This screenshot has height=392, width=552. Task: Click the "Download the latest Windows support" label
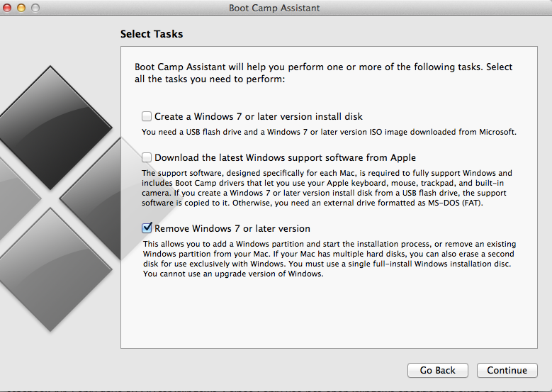click(285, 157)
